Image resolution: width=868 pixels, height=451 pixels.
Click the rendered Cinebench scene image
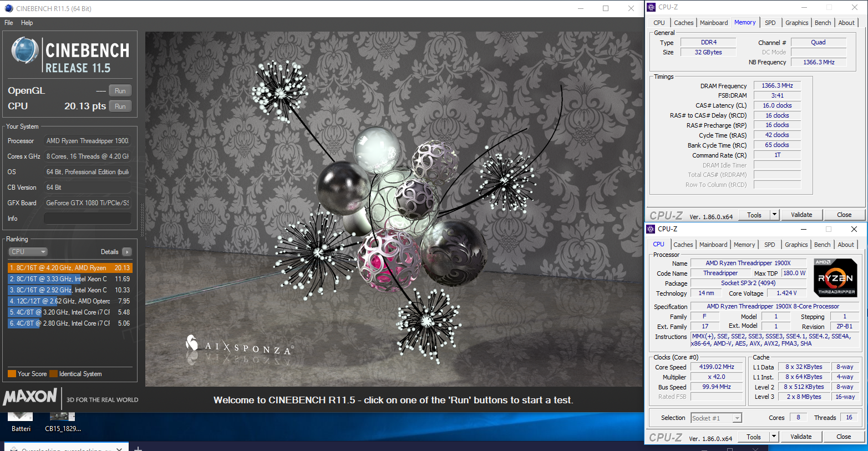point(394,209)
